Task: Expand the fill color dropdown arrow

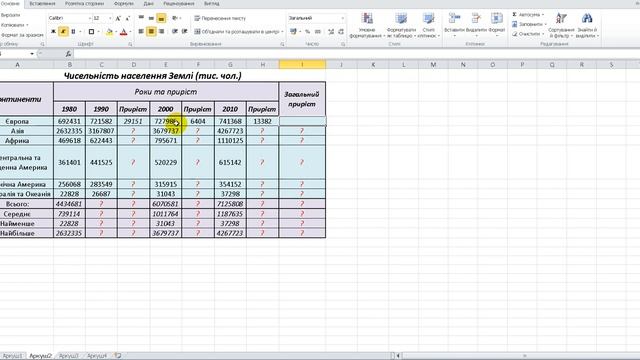Action: pyautogui.click(x=116, y=31)
